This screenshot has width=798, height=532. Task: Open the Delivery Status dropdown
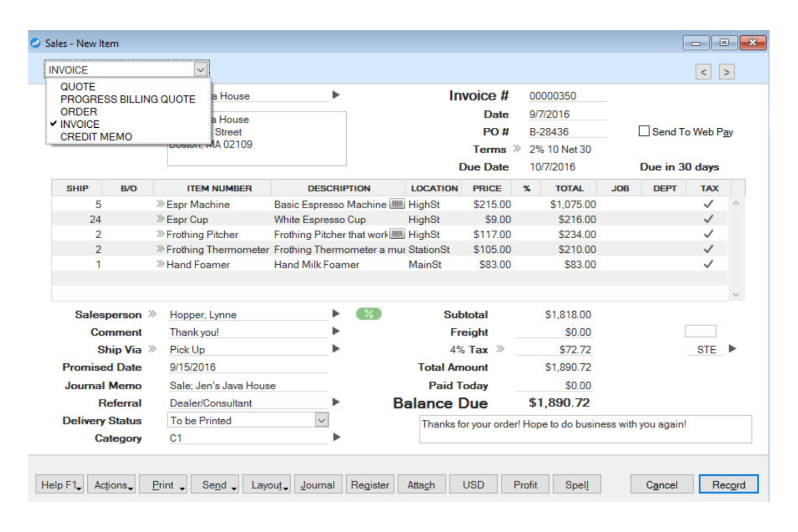coord(321,420)
